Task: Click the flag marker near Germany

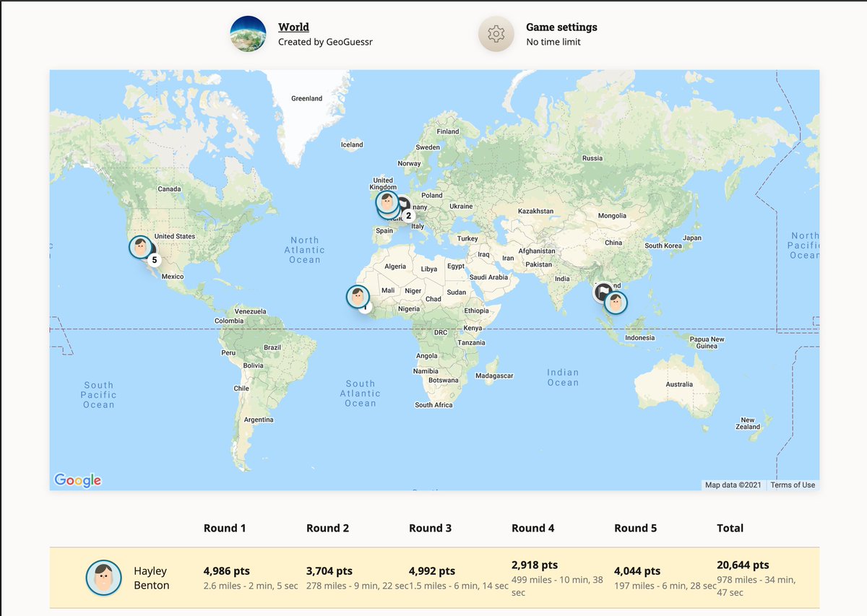Action: click(x=403, y=205)
